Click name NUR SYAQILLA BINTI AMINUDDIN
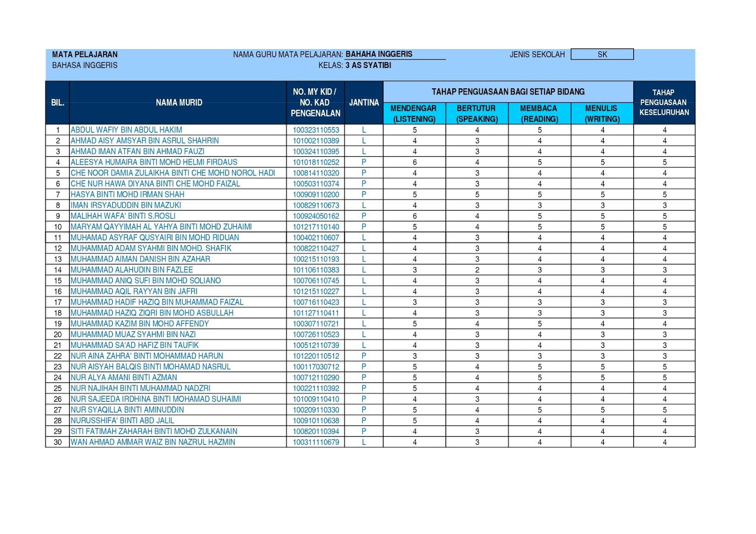The width and height of the screenshot is (756, 534). [x=128, y=410]
